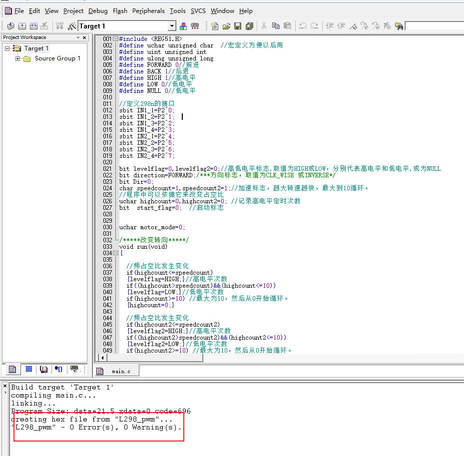Open Options for Target wand icon
The height and width of the screenshot is (456, 464).
click(71, 26)
